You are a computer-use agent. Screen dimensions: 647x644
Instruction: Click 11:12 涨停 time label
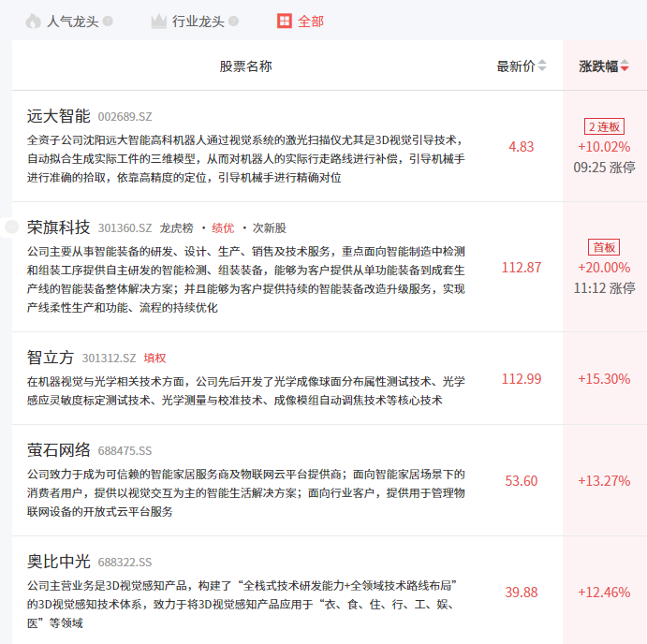click(x=604, y=288)
